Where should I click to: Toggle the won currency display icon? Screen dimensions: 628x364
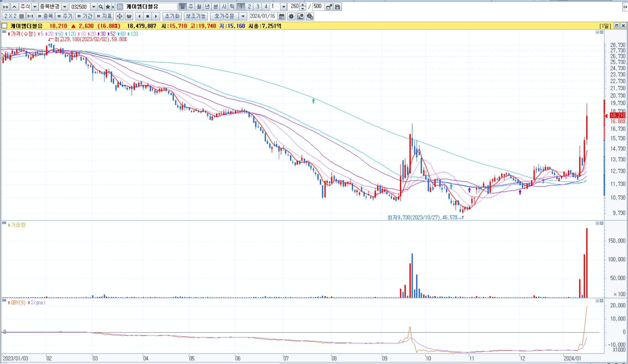tap(129, 16)
